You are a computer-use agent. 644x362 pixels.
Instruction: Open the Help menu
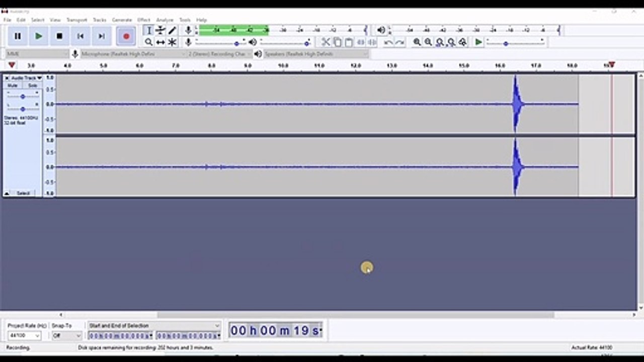[x=201, y=20]
